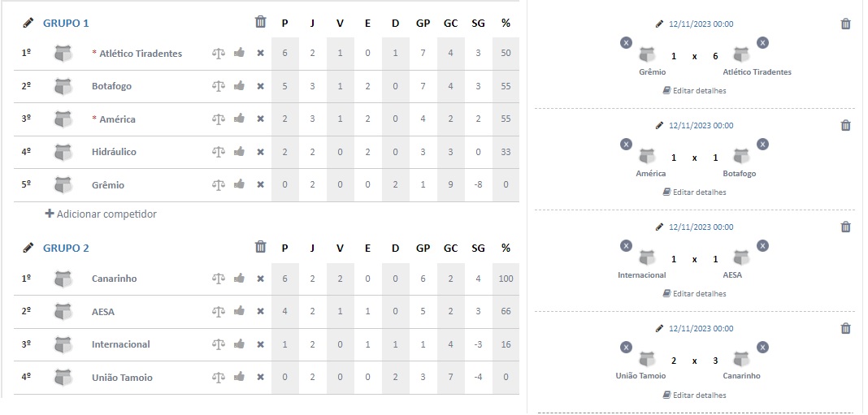Click the pencil icon on the América x Botafogo match
This screenshot has width=868, height=415.
659,126
